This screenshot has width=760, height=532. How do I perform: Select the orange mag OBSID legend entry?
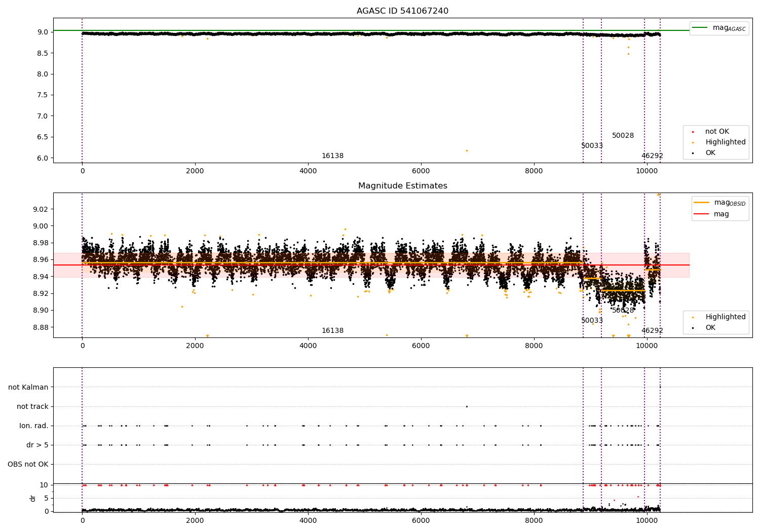pyautogui.click(x=719, y=203)
